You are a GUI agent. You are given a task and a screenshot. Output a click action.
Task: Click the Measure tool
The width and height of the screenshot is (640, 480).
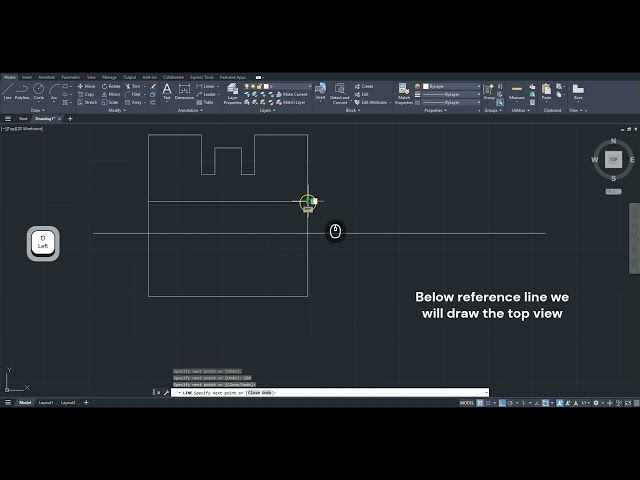pos(516,91)
